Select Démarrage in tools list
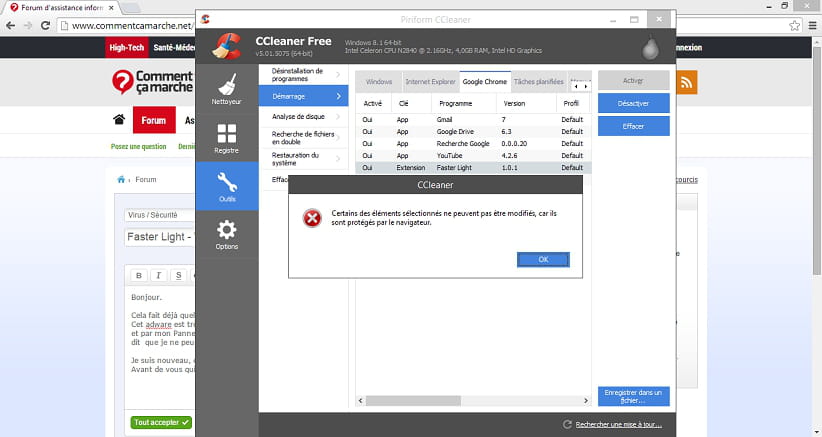 pyautogui.click(x=304, y=96)
